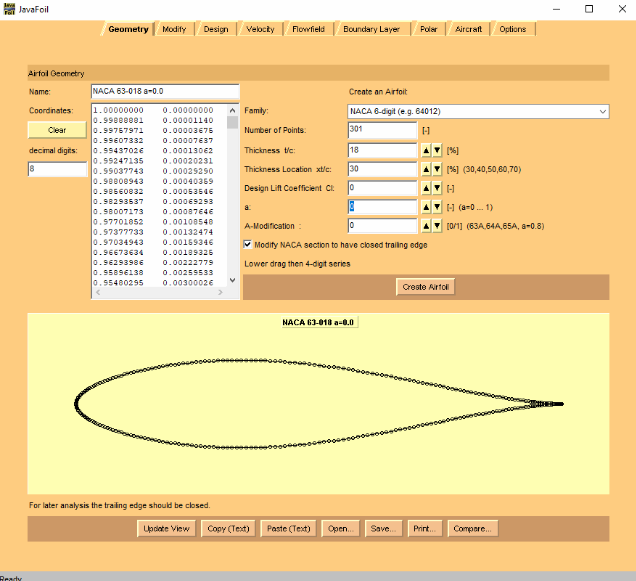Increase the 'a' parameter with up arrow
This screenshot has width=636, height=581.
pyautogui.click(x=424, y=206)
